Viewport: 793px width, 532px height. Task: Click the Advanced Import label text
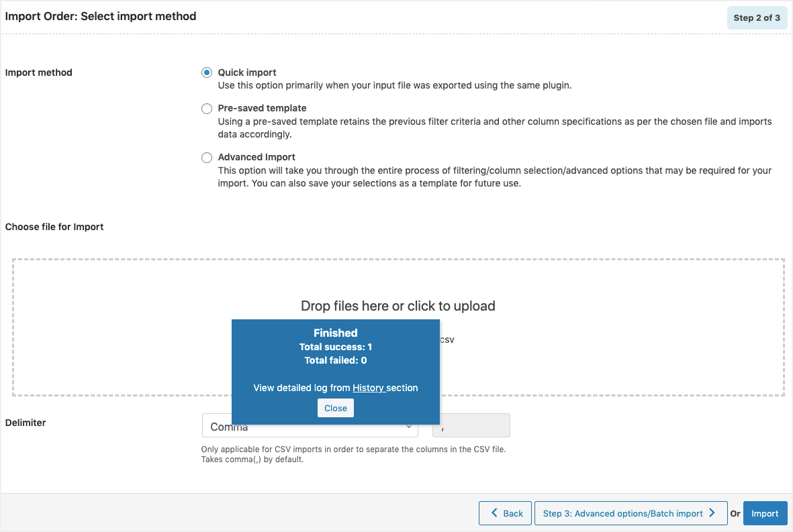coord(256,157)
